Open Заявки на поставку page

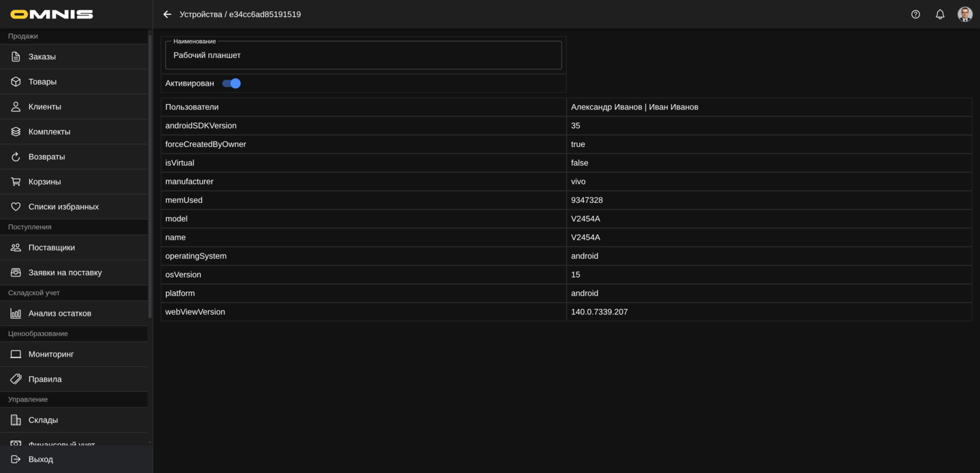[65, 273]
